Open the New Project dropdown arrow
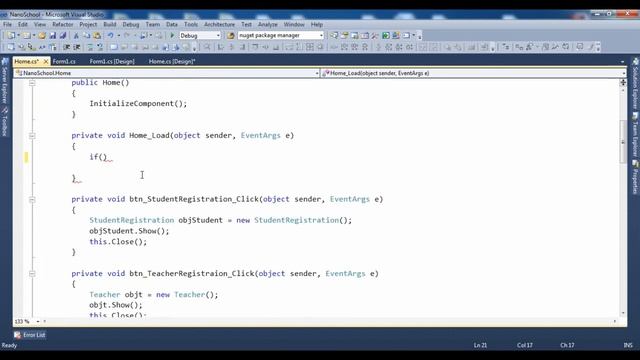640x360 pixels. pyautogui.click(x=18, y=36)
